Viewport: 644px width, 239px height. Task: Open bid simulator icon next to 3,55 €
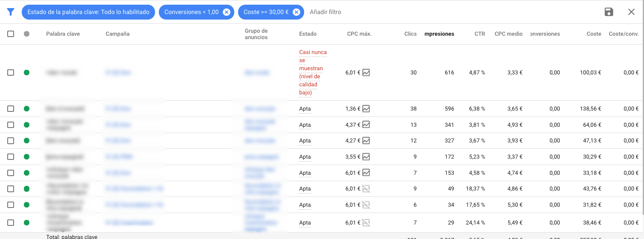pos(366,157)
